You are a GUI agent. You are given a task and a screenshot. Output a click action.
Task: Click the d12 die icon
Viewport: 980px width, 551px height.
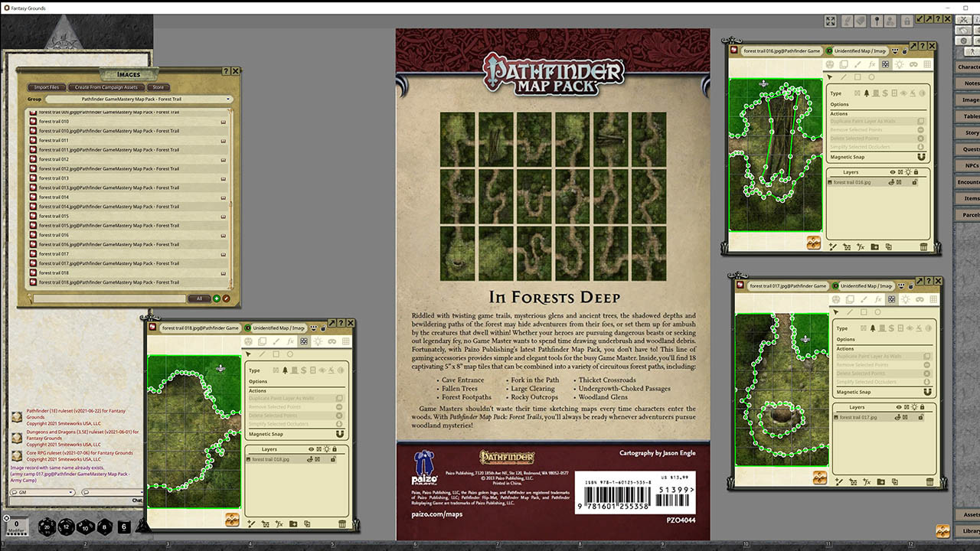tap(67, 527)
